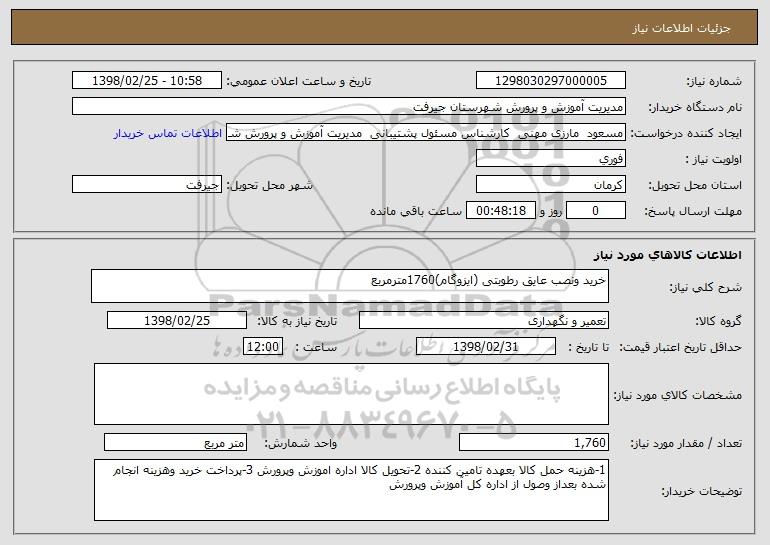Screen dimensions: 770x545
Task: Click the goods group field تعمیر و نگهداری
Action: [484, 321]
